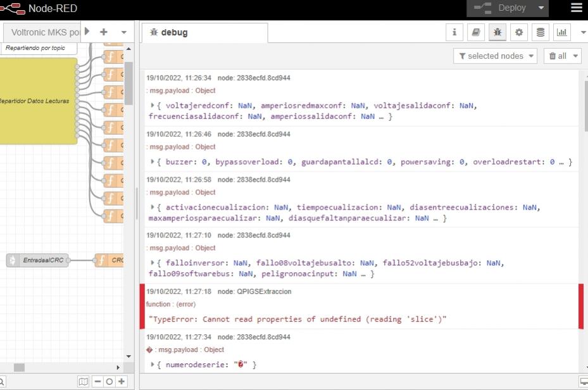Click the TypeError slice error message

297,319
